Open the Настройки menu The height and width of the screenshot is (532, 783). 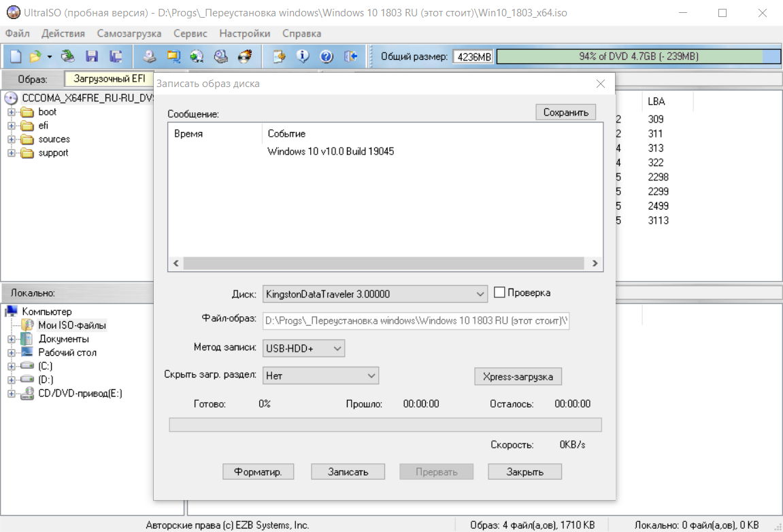pyautogui.click(x=245, y=33)
